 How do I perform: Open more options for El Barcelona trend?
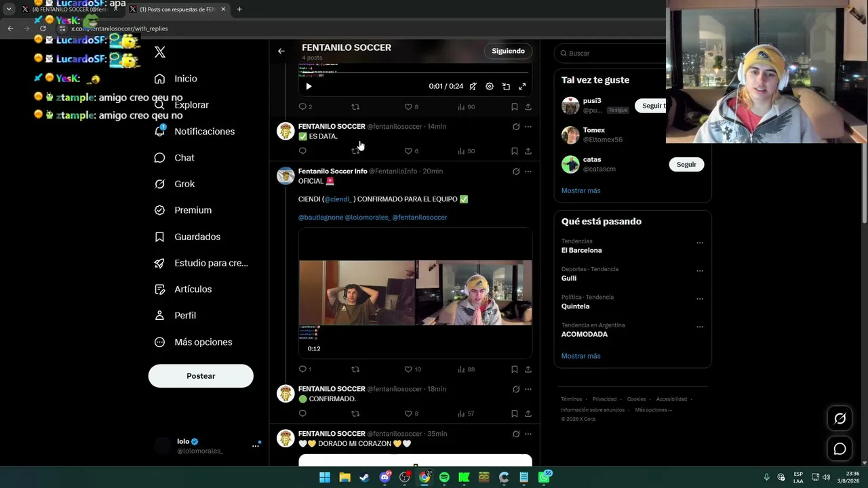pyautogui.click(x=700, y=243)
